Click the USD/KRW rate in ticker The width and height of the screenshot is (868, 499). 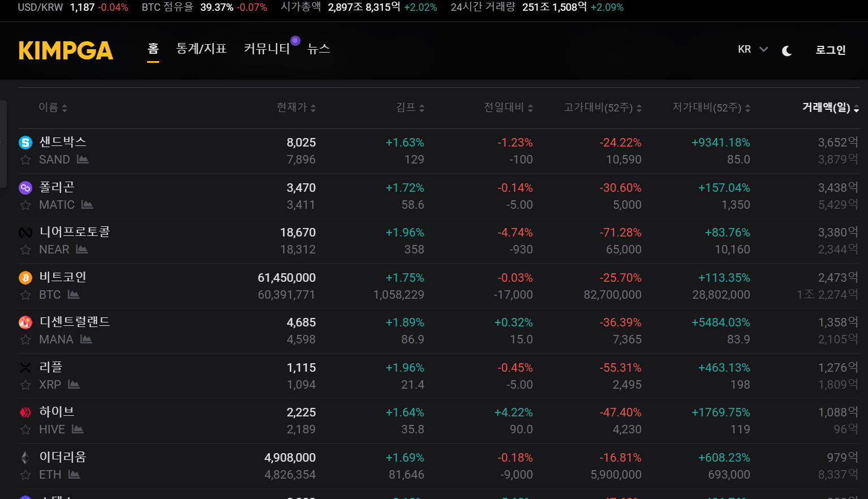pos(82,7)
